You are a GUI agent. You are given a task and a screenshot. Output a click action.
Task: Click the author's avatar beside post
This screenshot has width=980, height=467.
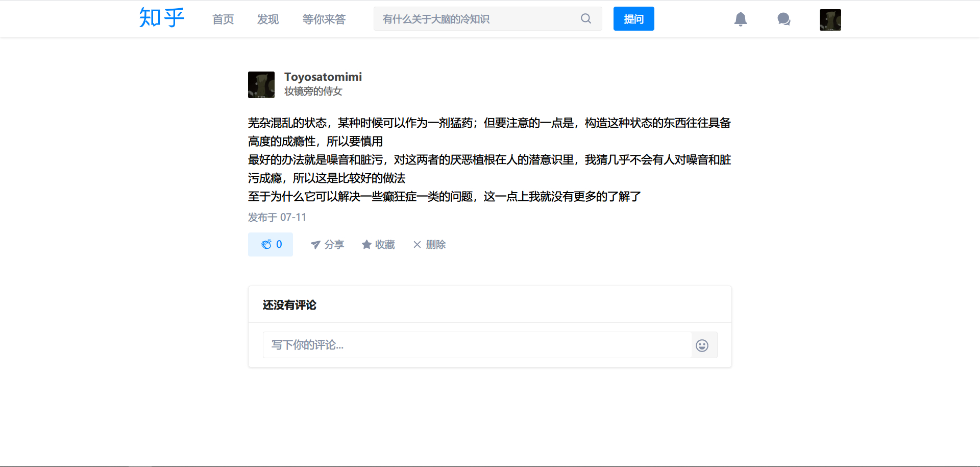point(261,85)
